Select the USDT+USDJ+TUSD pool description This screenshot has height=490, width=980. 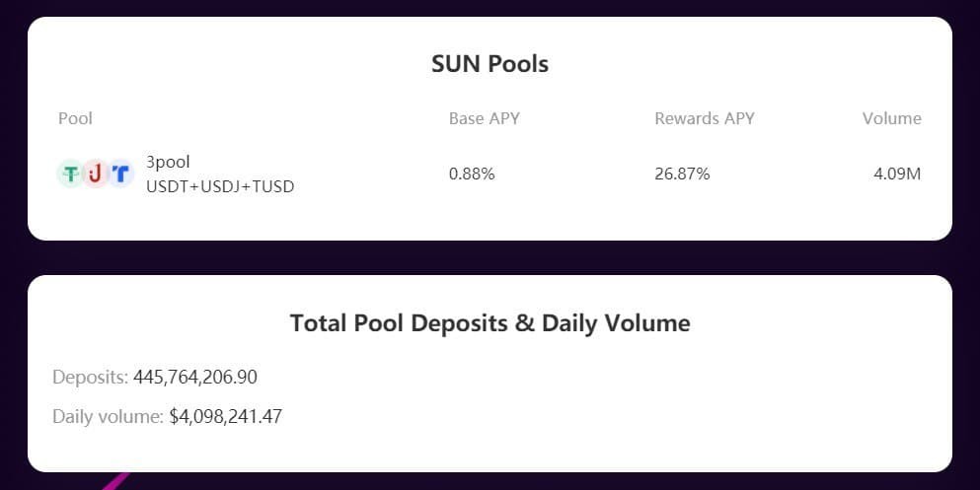220,186
